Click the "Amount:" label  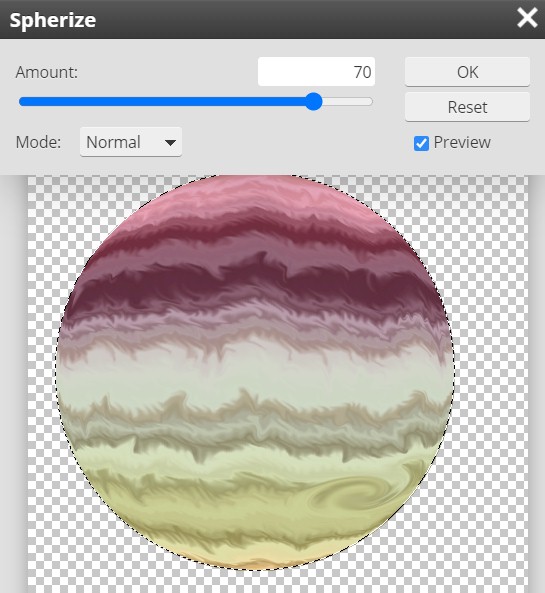[47, 72]
